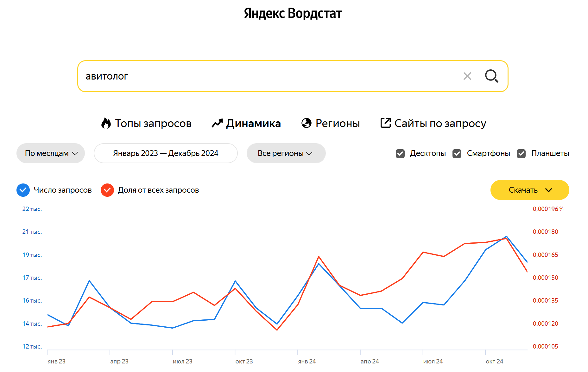The image size is (588, 372).
Task: Disable the Планшеты checkbox
Action: [521, 154]
